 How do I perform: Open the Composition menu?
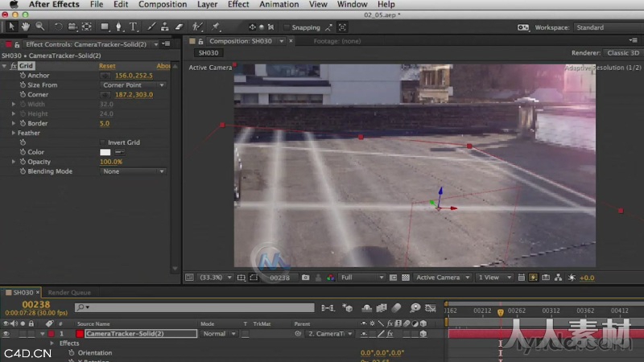click(163, 5)
